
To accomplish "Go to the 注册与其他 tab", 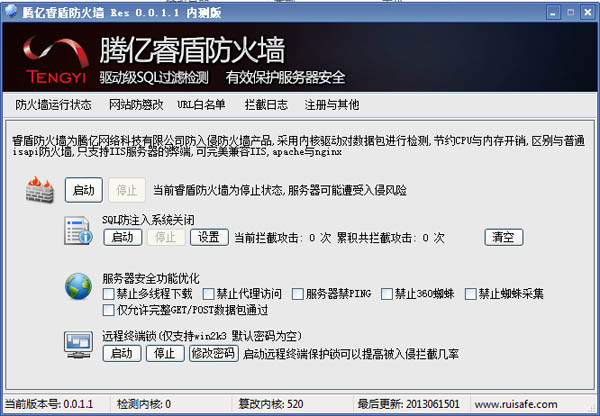I will 331,105.
